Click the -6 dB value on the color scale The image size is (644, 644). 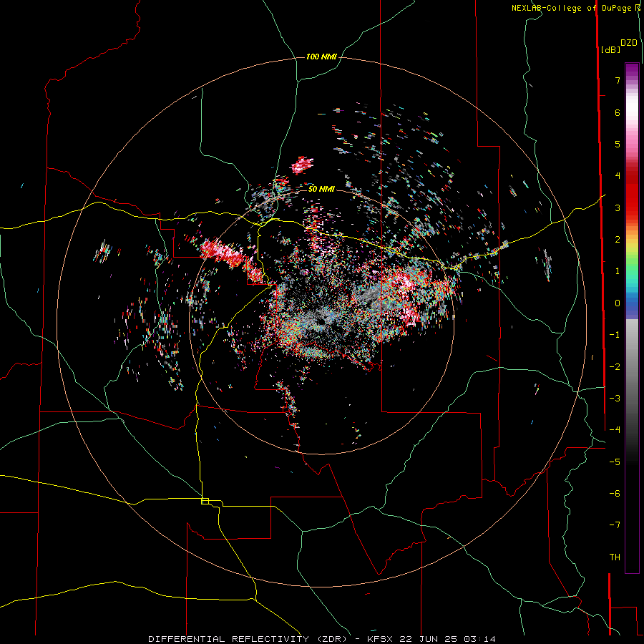click(x=615, y=494)
